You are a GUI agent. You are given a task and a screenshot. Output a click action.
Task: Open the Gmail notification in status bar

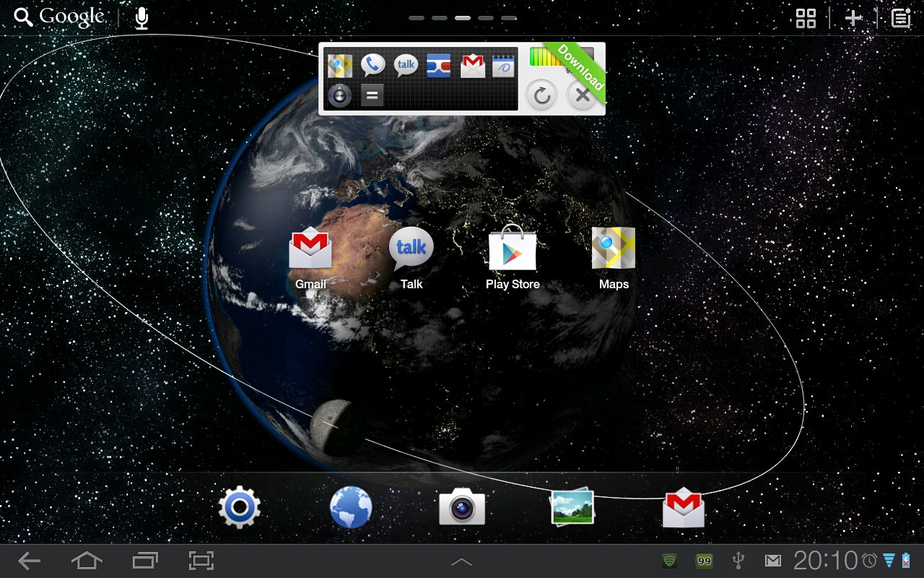(773, 561)
